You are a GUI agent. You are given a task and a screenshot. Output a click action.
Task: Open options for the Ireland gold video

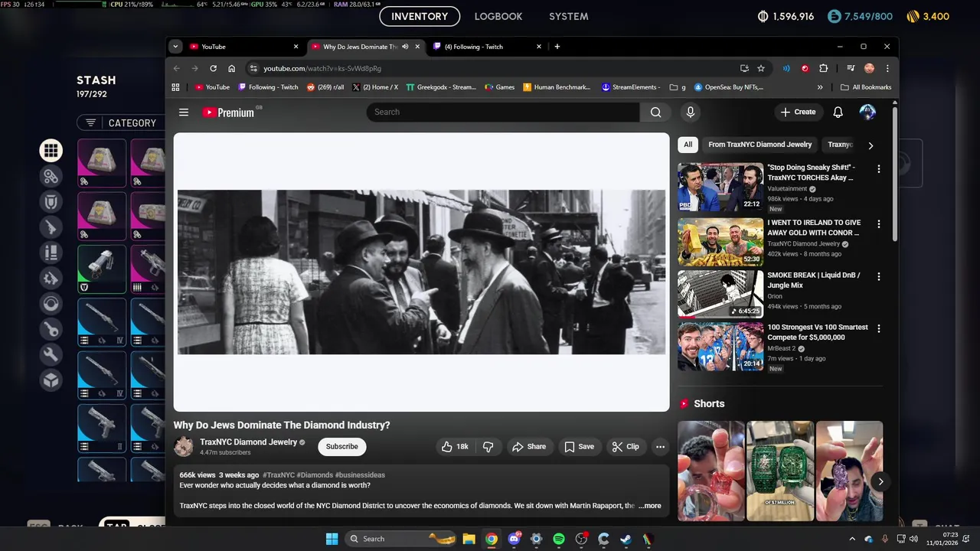tap(878, 223)
